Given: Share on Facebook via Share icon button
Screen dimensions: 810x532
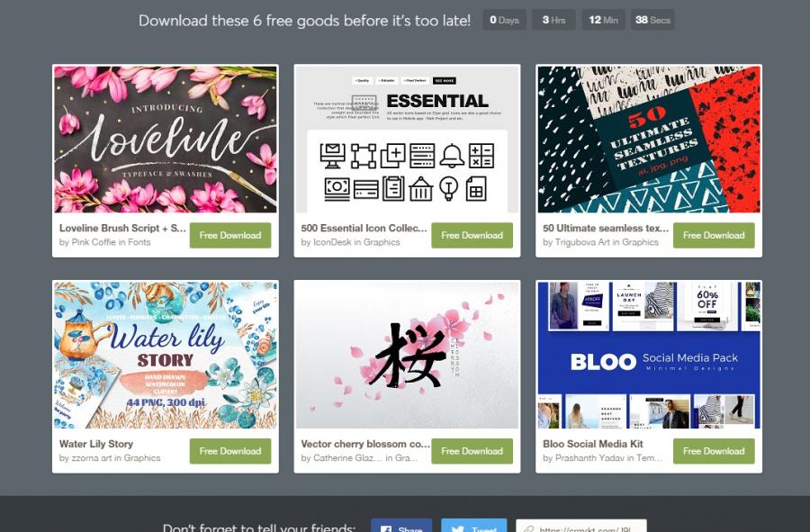Looking at the screenshot, I should 401,526.
